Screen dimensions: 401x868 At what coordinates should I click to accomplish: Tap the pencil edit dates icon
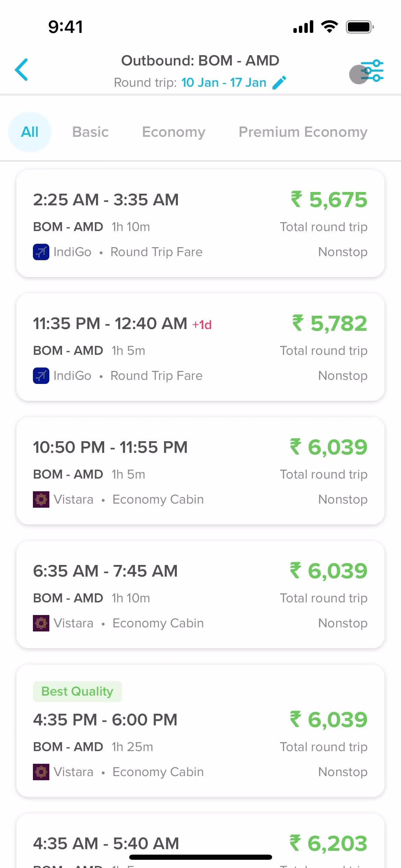pyautogui.click(x=279, y=83)
